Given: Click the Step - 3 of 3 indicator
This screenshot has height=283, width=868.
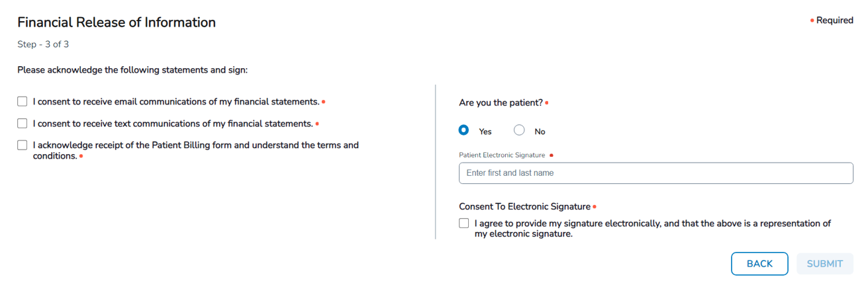Looking at the screenshot, I should tap(43, 44).
